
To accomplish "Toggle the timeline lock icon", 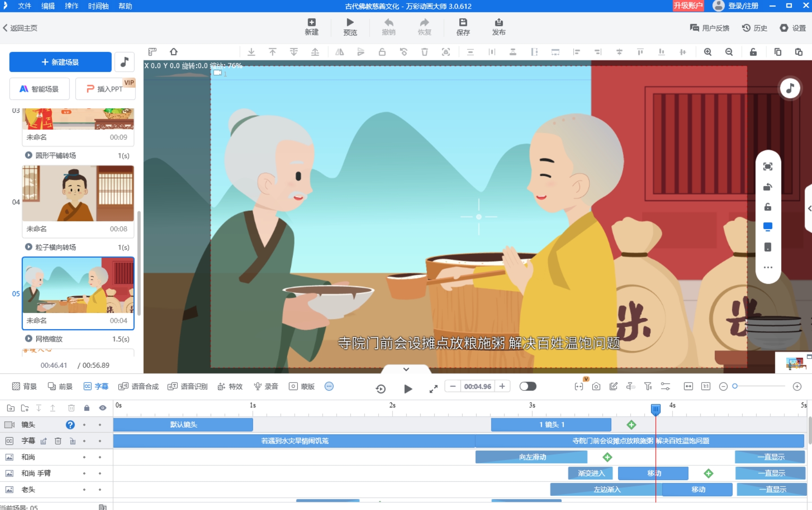I will [x=87, y=408].
